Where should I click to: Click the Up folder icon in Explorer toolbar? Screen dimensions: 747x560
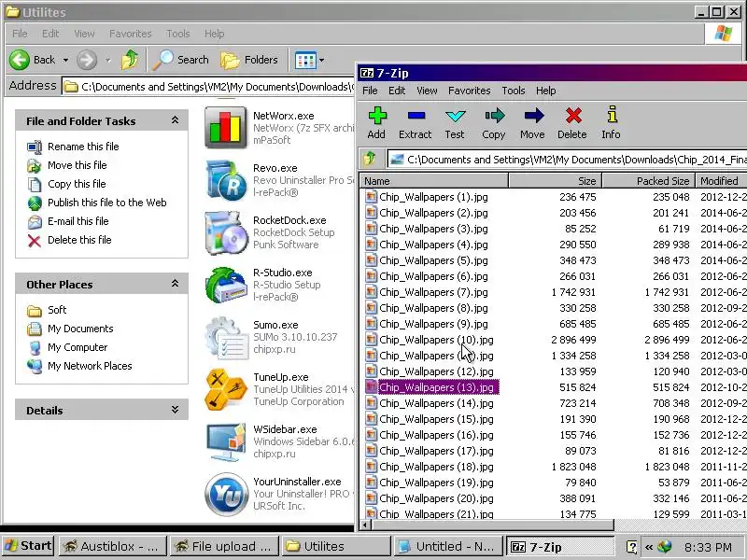130,60
